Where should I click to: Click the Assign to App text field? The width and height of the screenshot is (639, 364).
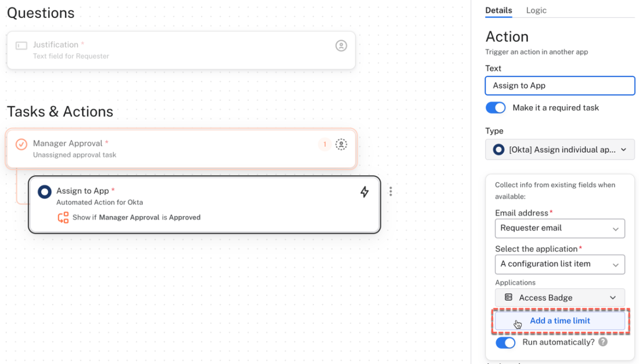pyautogui.click(x=559, y=86)
